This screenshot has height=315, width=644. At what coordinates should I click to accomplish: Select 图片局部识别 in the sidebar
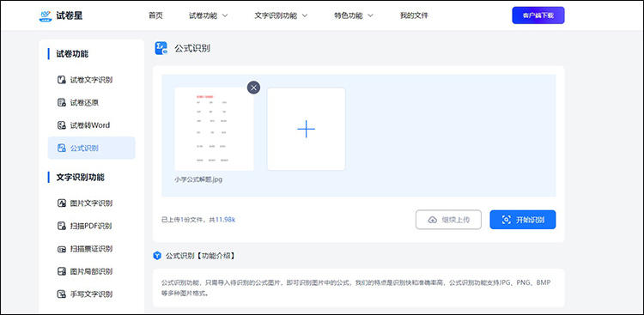(91, 271)
